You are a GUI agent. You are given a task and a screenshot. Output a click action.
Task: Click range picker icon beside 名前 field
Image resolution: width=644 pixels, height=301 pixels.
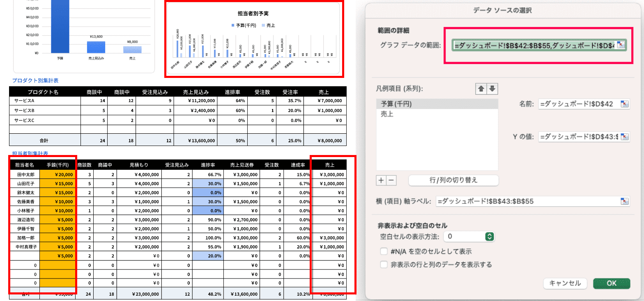(625, 104)
